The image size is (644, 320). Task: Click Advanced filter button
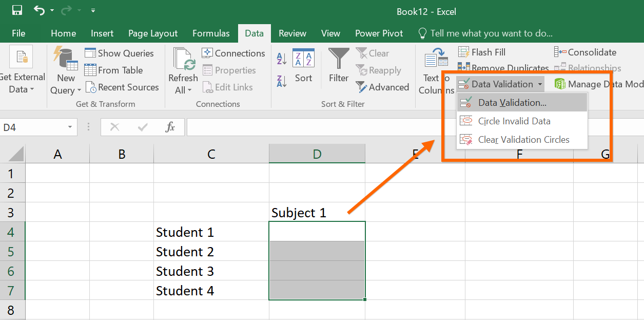383,87
